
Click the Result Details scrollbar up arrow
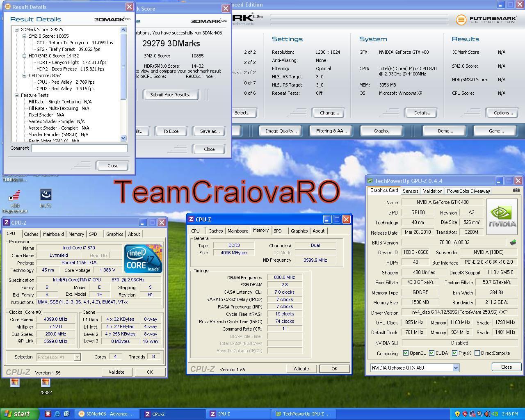123,30
